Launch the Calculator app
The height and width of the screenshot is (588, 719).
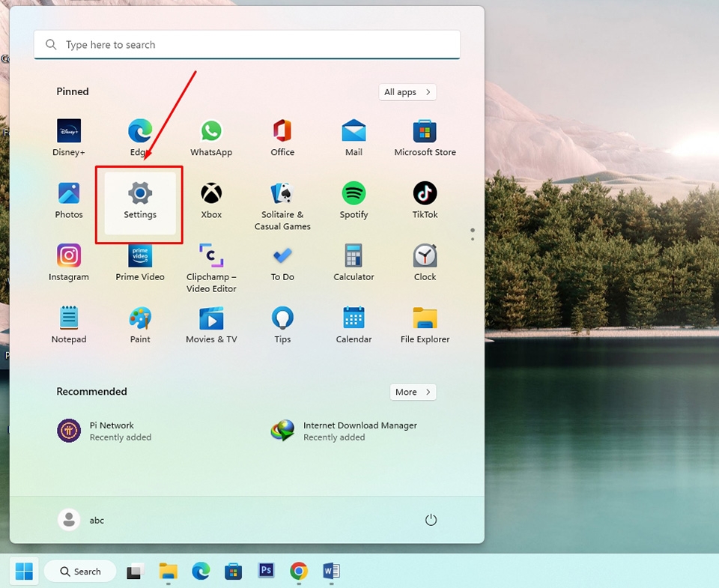[354, 262]
